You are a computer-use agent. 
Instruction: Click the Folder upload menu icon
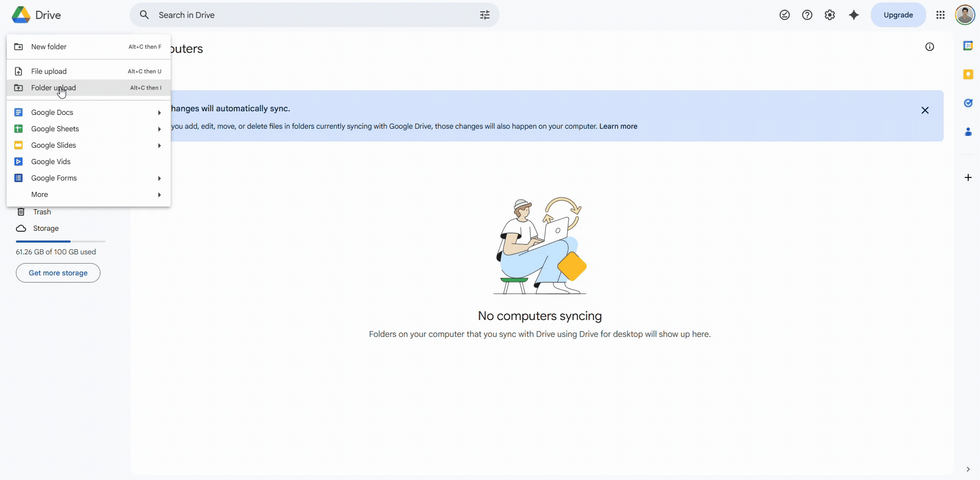18,88
